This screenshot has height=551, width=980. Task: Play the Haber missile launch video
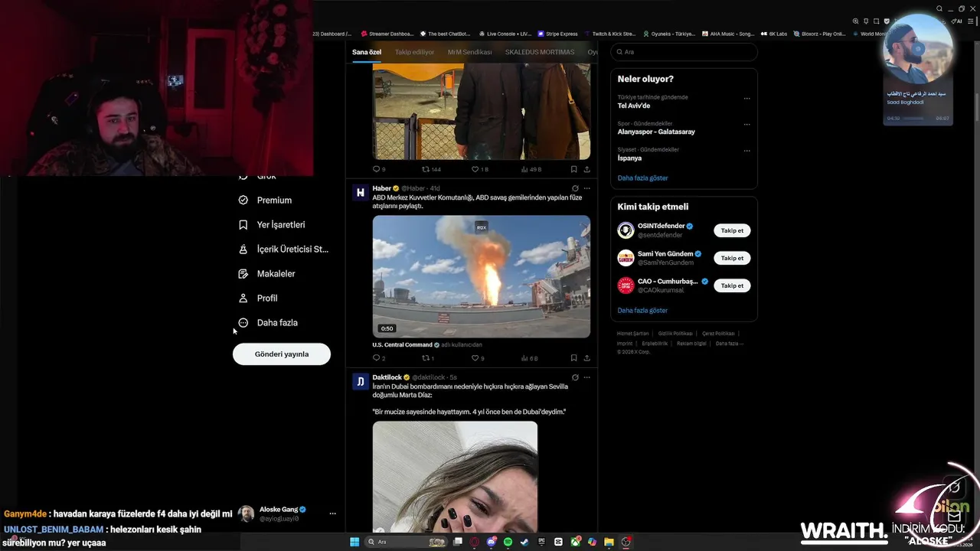[x=482, y=276]
